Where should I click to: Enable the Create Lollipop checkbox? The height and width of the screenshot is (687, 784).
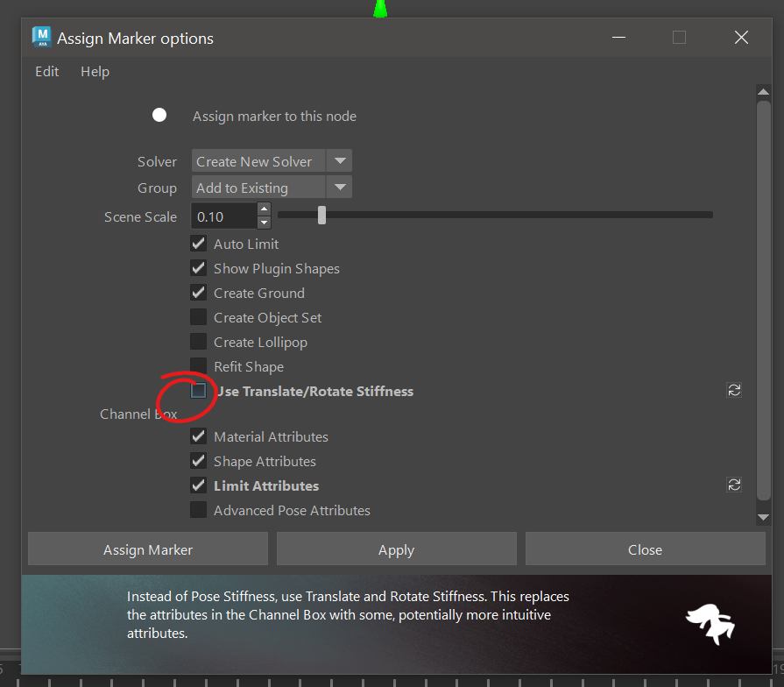[x=199, y=342]
